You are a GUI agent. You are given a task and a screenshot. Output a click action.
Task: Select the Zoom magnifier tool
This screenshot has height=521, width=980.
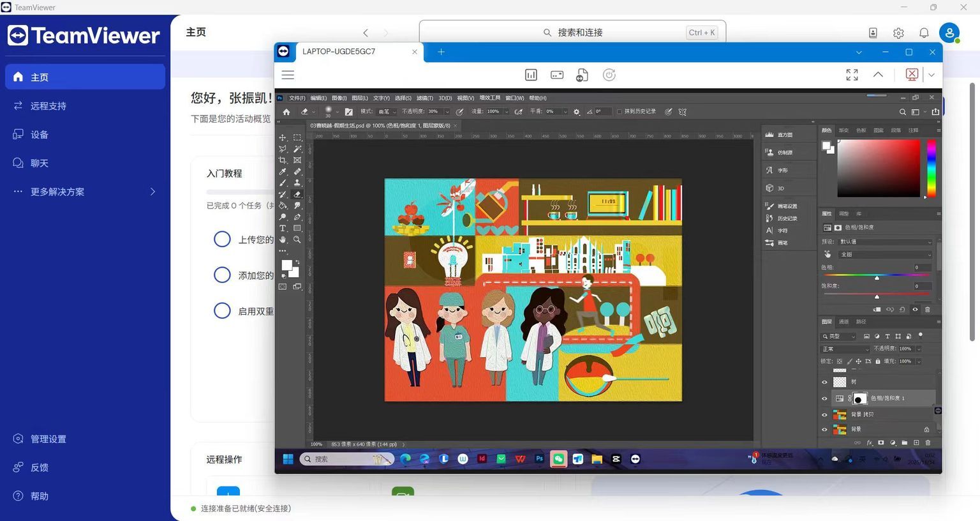[x=297, y=240]
